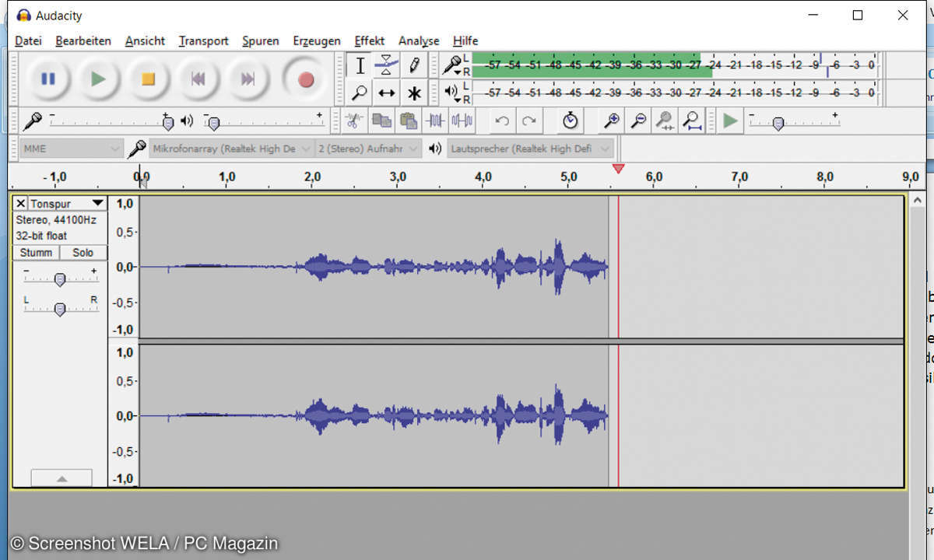Open the Effekt menu
934x560 pixels.
coord(370,40)
